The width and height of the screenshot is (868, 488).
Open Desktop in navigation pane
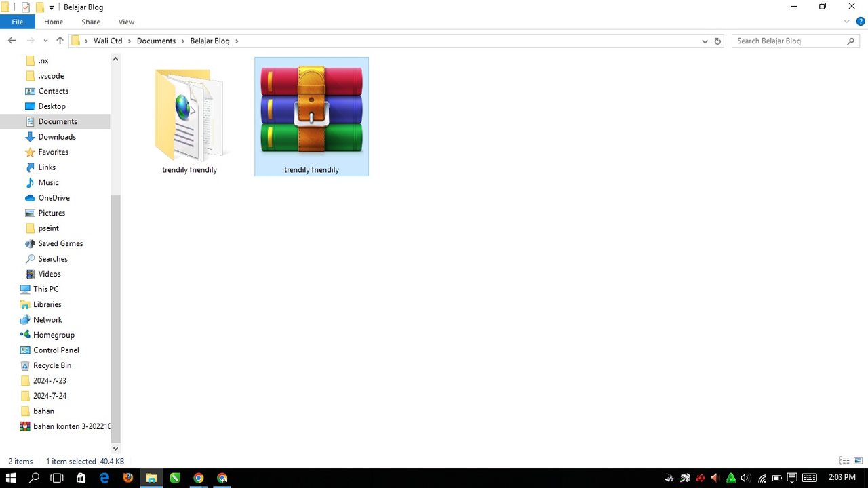pos(52,106)
